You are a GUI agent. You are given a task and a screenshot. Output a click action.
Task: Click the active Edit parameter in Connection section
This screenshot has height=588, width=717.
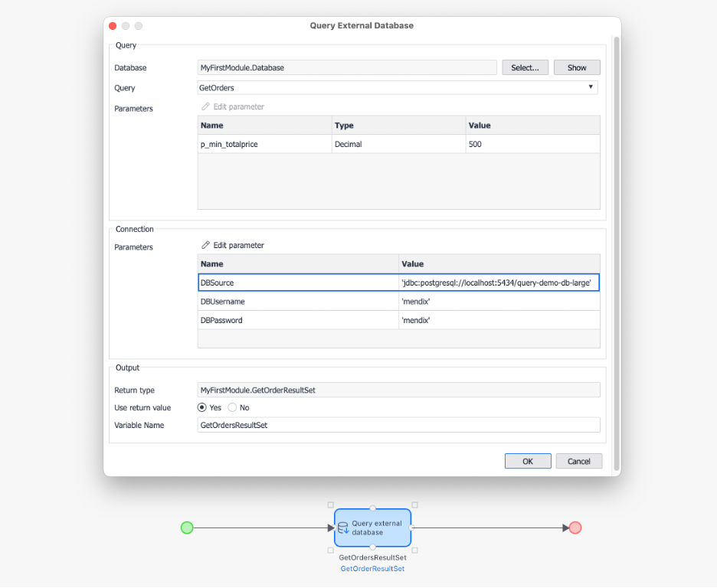pos(233,245)
